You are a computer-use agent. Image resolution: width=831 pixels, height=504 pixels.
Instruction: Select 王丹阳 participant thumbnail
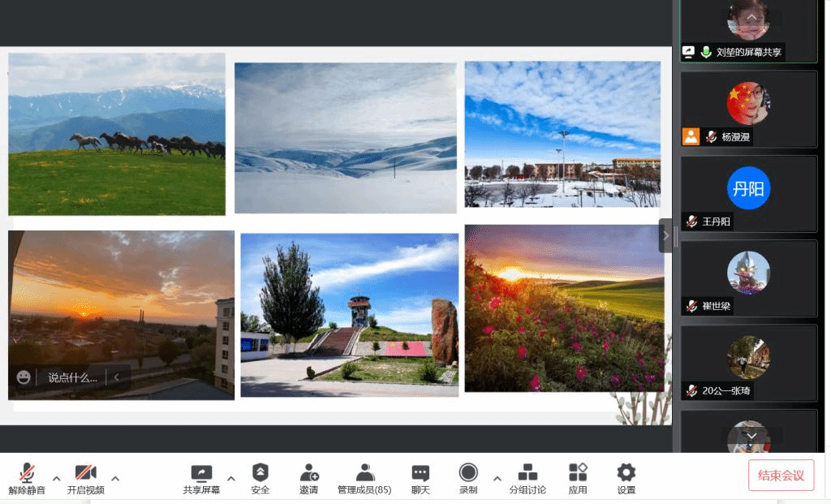pyautogui.click(x=748, y=193)
